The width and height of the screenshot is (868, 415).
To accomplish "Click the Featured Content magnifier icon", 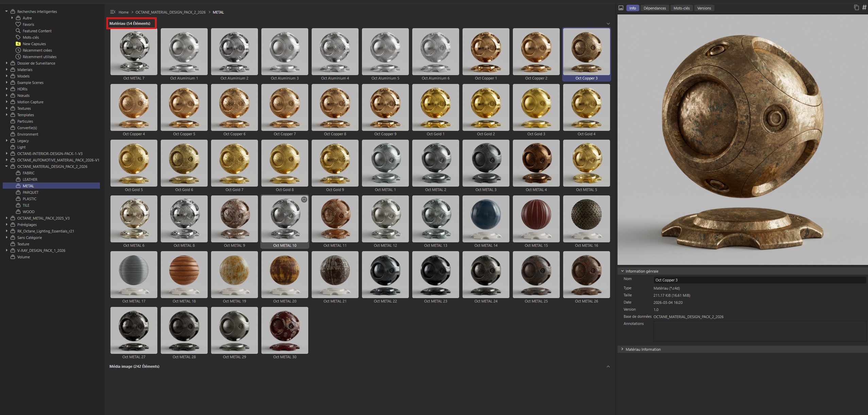I will (x=18, y=31).
